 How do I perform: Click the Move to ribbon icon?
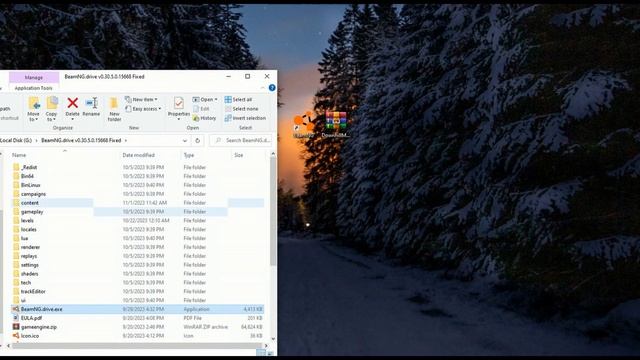point(33,109)
